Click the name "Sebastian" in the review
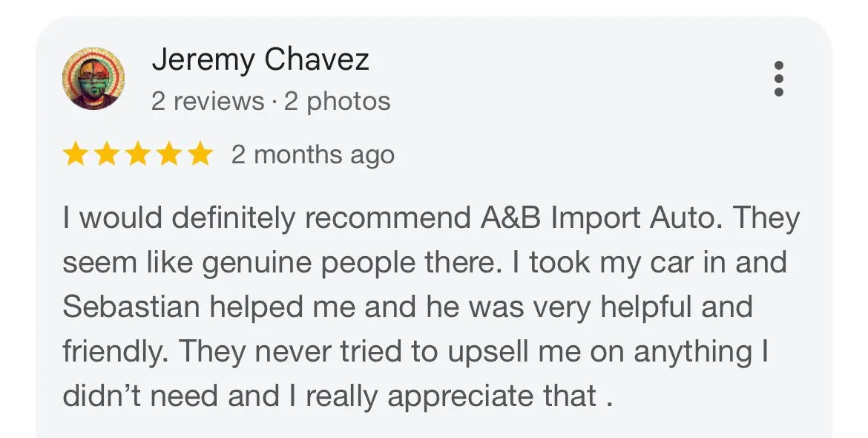Image resolution: width=868 pixels, height=438 pixels. pyautogui.click(x=131, y=307)
